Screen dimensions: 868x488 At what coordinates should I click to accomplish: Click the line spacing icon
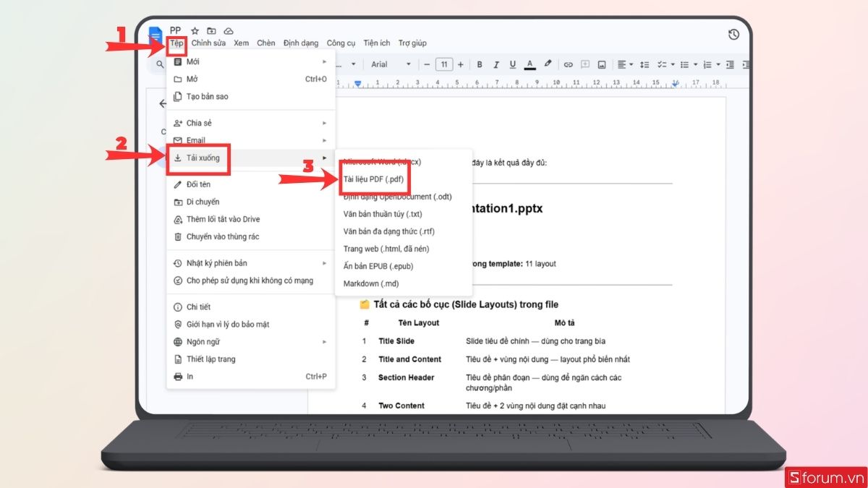tap(644, 64)
